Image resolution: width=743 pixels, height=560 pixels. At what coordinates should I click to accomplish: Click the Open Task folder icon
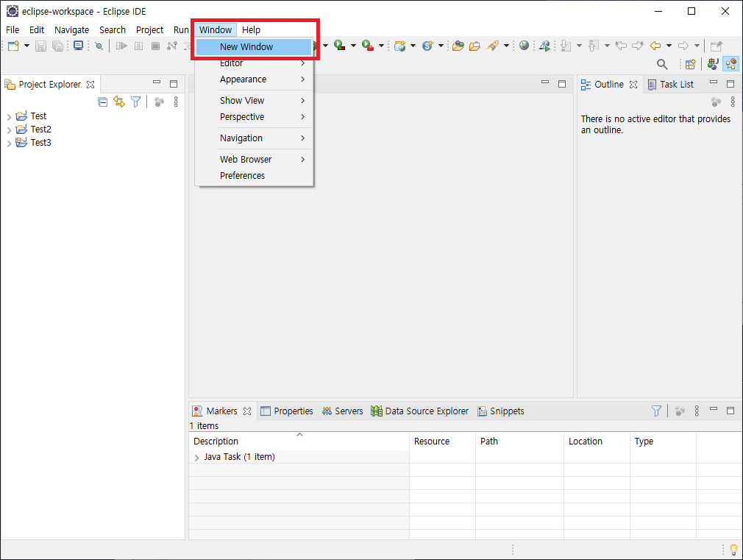point(474,46)
